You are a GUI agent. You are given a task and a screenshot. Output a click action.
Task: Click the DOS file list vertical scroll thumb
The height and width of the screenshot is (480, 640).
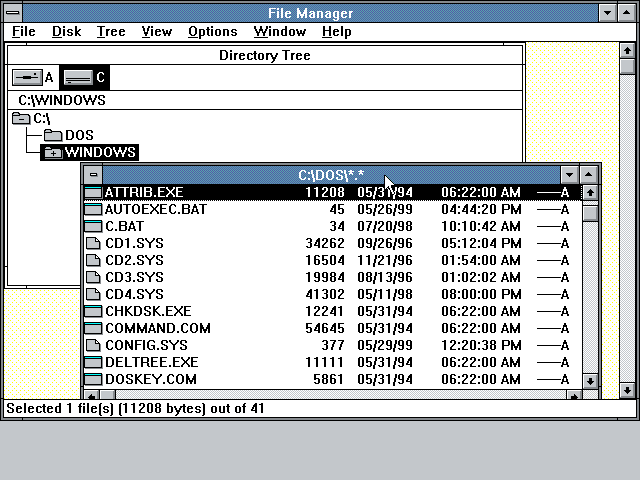(x=590, y=213)
